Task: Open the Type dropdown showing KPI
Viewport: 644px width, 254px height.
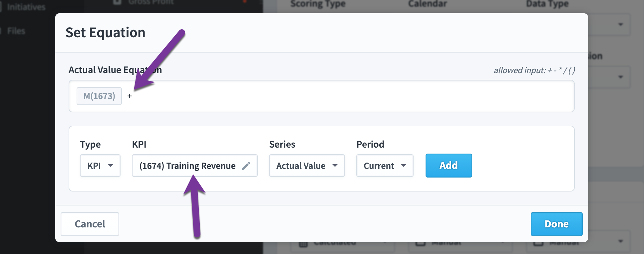Action: click(x=100, y=166)
